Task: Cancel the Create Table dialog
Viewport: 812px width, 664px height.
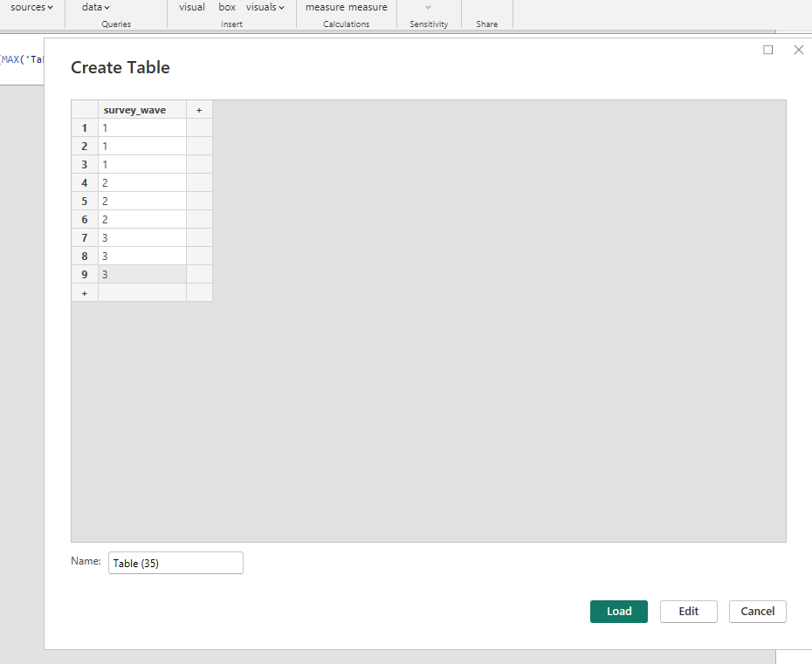Action: (758, 611)
